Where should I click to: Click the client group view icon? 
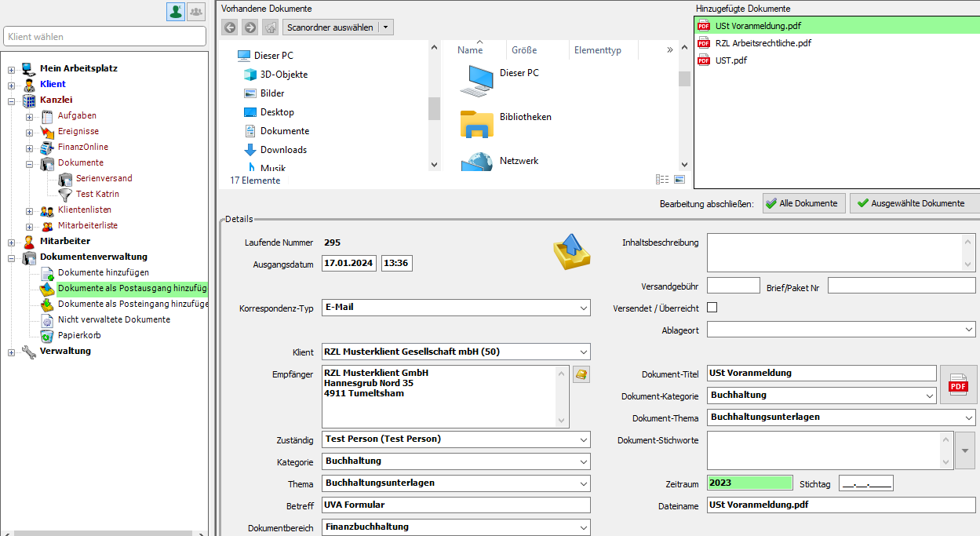coord(196,11)
